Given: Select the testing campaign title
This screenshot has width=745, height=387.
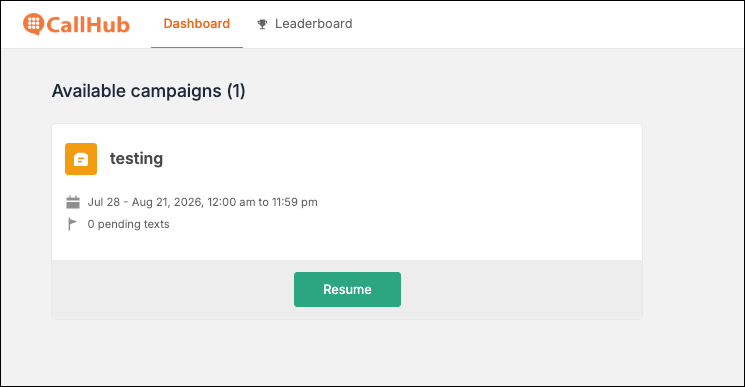Looking at the screenshot, I should [x=136, y=158].
